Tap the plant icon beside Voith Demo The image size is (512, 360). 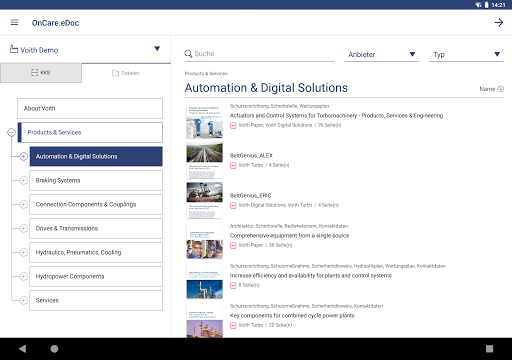(14, 49)
